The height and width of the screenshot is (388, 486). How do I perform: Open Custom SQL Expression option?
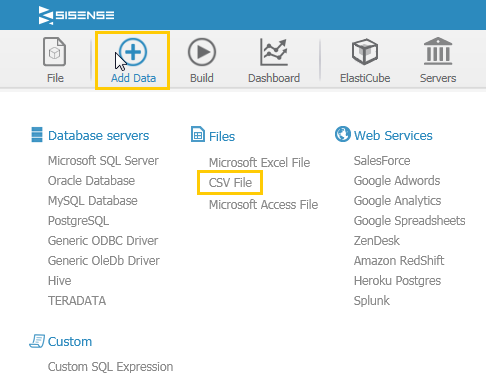110,367
